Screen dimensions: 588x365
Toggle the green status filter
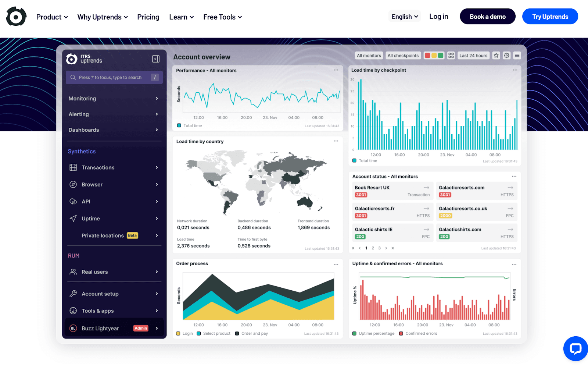coord(441,56)
